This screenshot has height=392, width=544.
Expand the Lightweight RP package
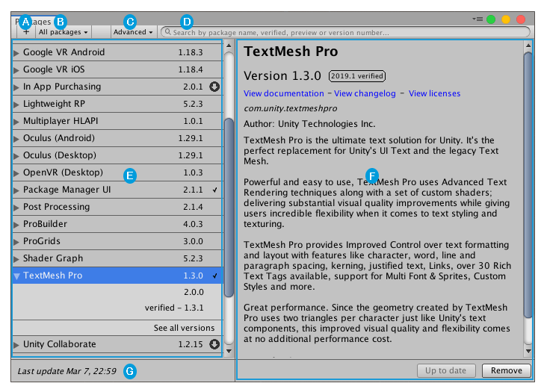(16, 105)
